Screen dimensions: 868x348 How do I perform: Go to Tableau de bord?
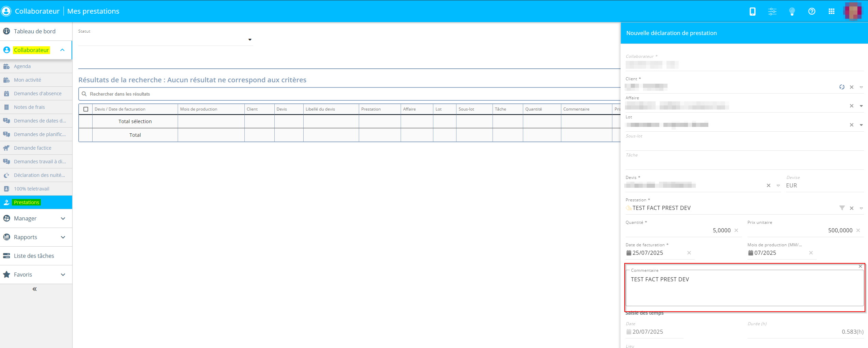pyautogui.click(x=34, y=31)
